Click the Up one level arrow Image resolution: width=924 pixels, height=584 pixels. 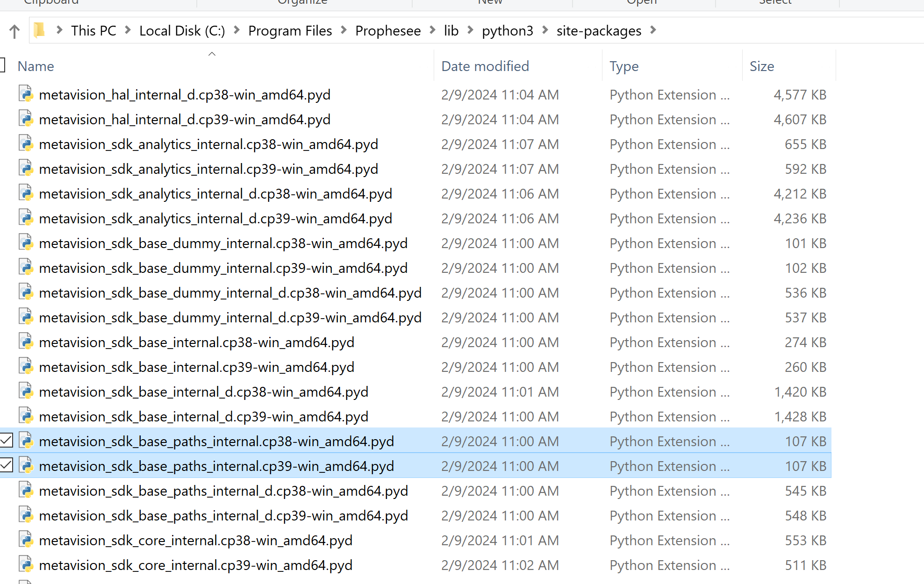[x=14, y=31]
